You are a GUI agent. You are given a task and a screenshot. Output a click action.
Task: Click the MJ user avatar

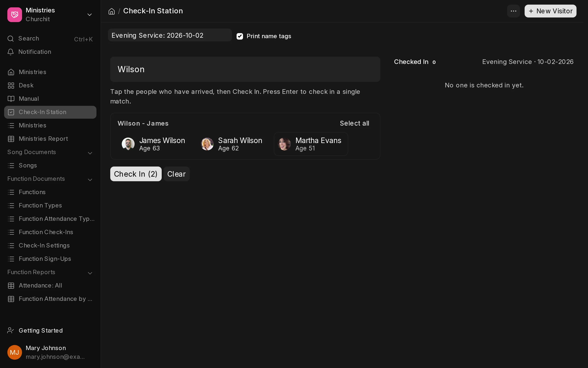tap(14, 352)
